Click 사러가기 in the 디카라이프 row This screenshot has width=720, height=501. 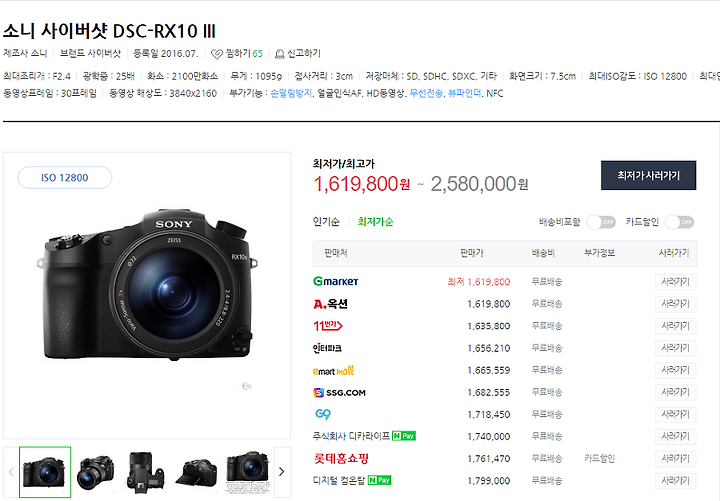675,436
